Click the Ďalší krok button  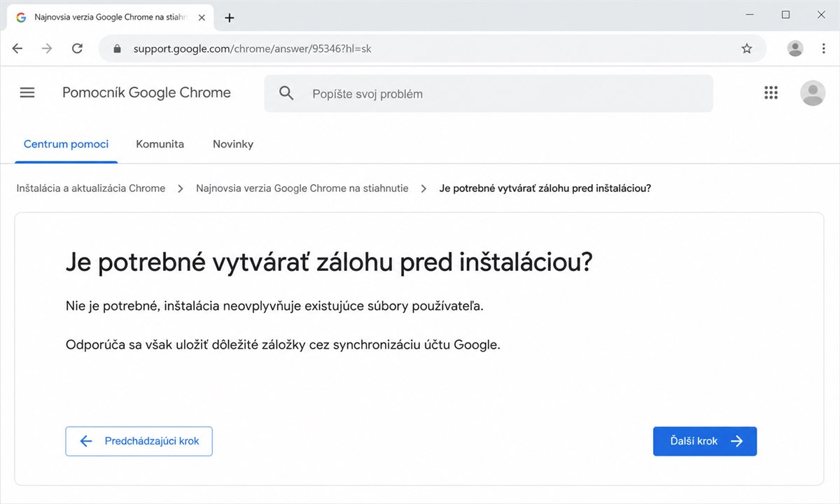coord(705,441)
